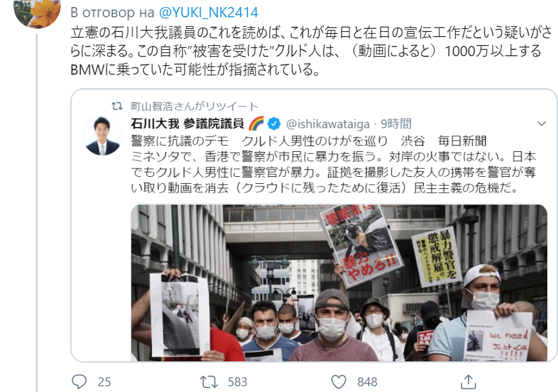Click the 25 replies count

(104, 382)
